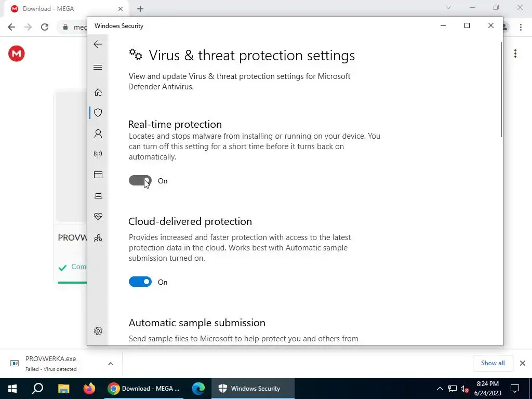Open taskbar search

(x=37, y=389)
